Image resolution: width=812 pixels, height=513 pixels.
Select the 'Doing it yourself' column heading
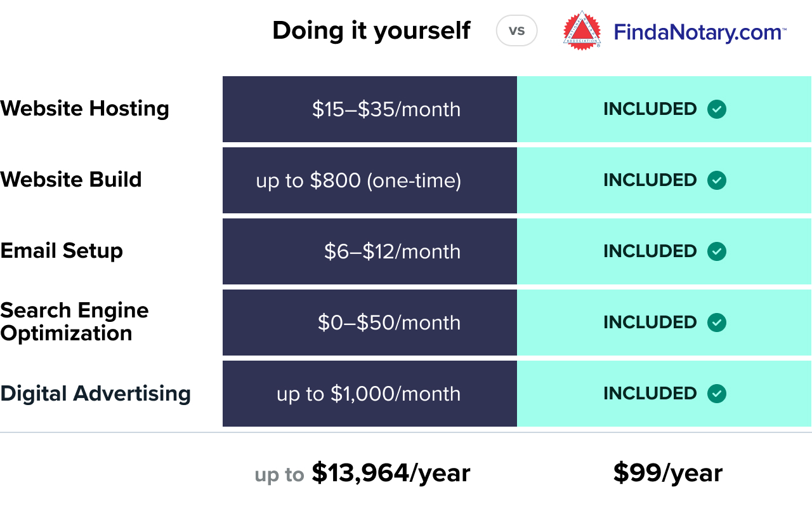pos(371,30)
